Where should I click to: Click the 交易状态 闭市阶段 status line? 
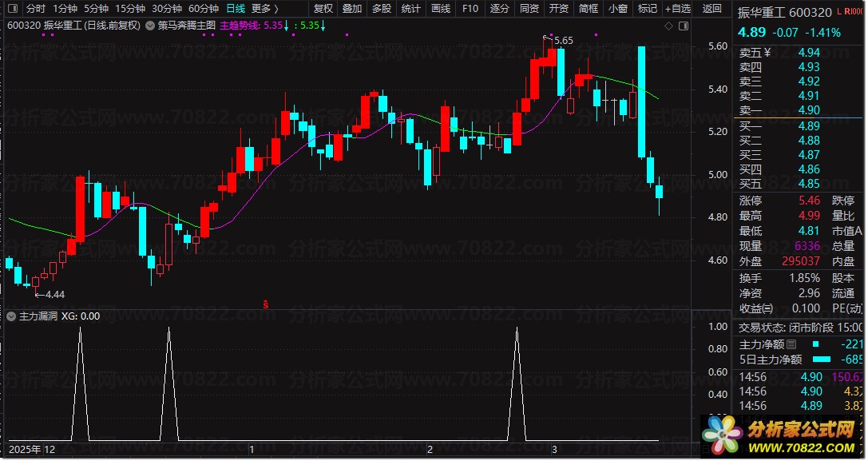point(800,328)
